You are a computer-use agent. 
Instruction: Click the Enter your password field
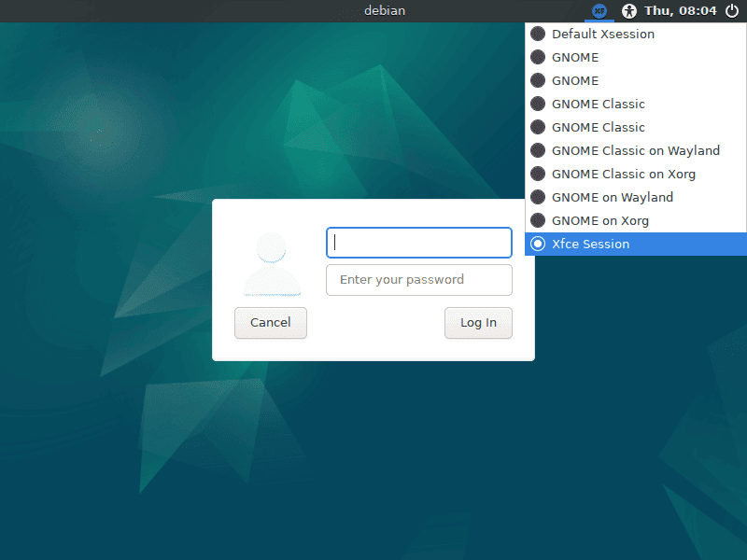point(418,280)
